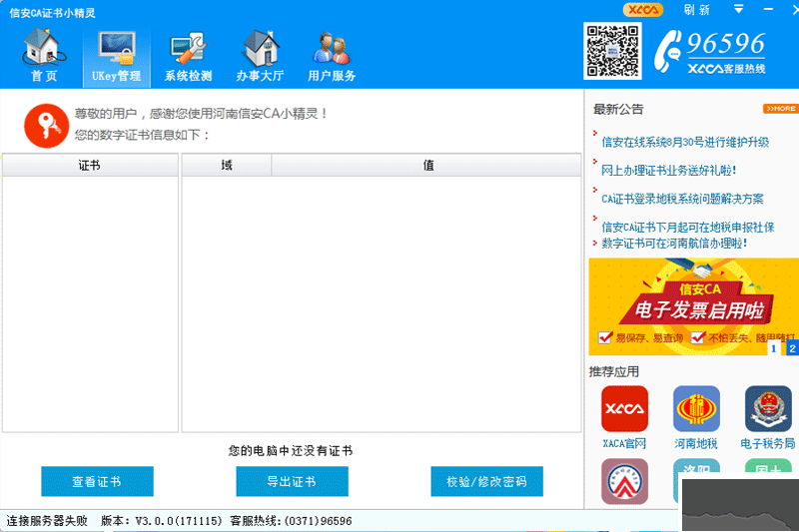Open the title bar dropdown arrow menu
Image resolution: width=799 pixels, height=532 pixels.
pos(738,9)
